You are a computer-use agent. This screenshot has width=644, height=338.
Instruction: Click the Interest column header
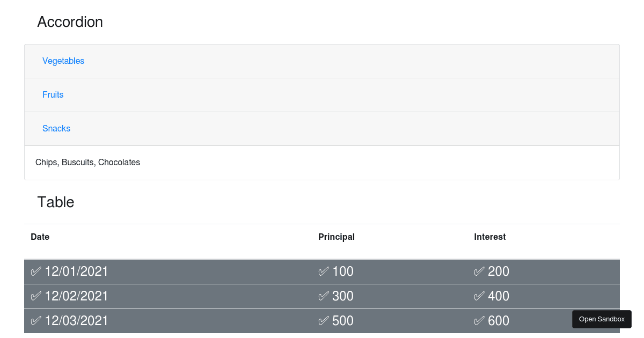(490, 237)
